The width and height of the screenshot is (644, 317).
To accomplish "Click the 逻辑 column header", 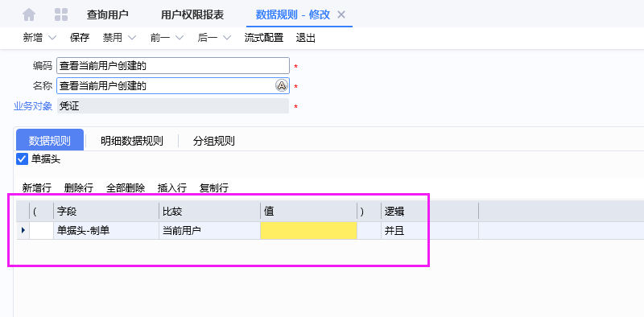I will click(430, 212).
